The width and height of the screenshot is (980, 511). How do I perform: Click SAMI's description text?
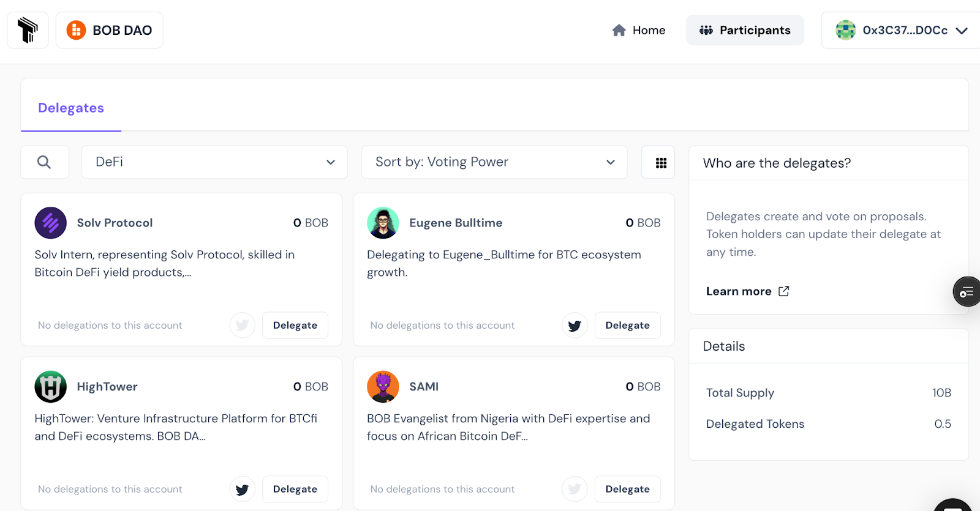point(508,428)
